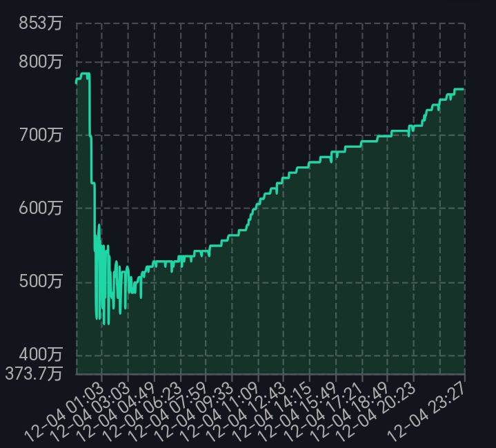Click the 600万 y-axis label
496x448 pixels.
coord(40,208)
